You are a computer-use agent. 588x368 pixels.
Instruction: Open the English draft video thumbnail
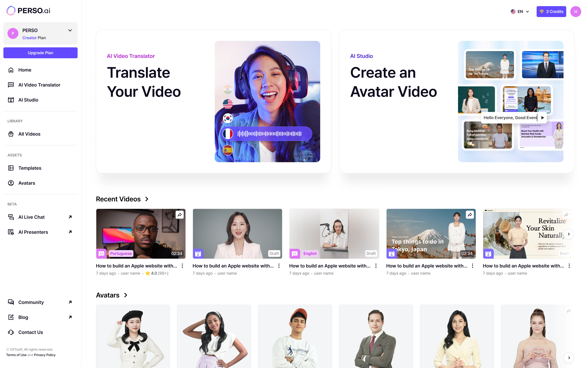[334, 234]
